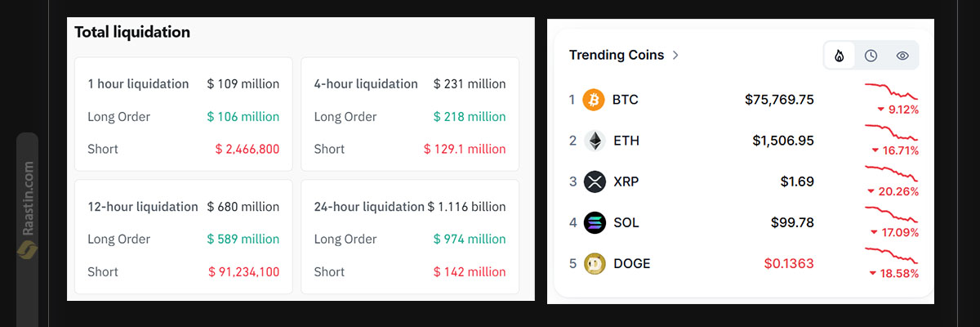This screenshot has width=980, height=327.
Task: Select the 12-hour liquidation card
Action: click(183, 237)
